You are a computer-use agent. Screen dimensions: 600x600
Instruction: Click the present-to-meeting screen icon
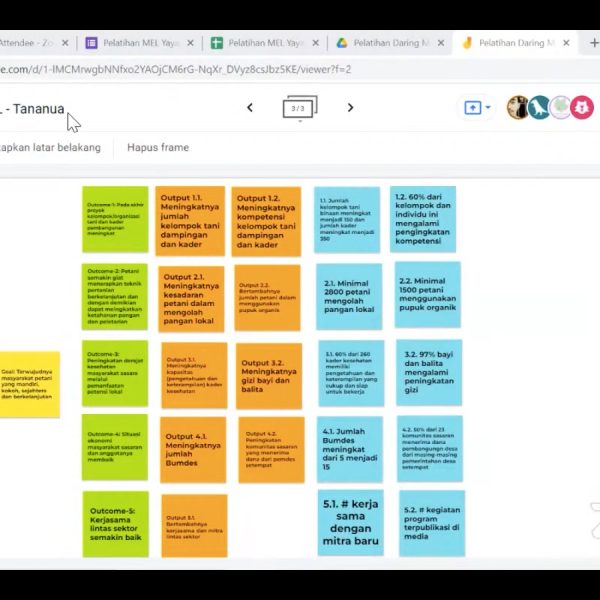[472, 108]
